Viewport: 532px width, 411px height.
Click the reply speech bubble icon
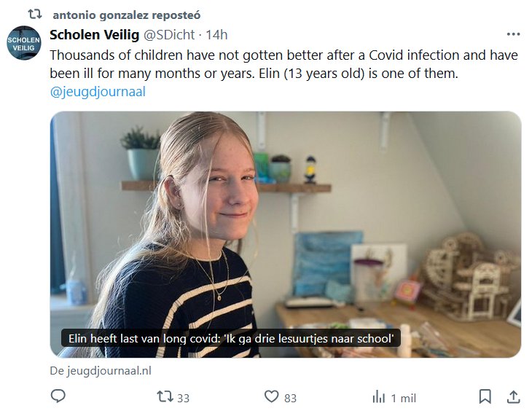(58, 396)
